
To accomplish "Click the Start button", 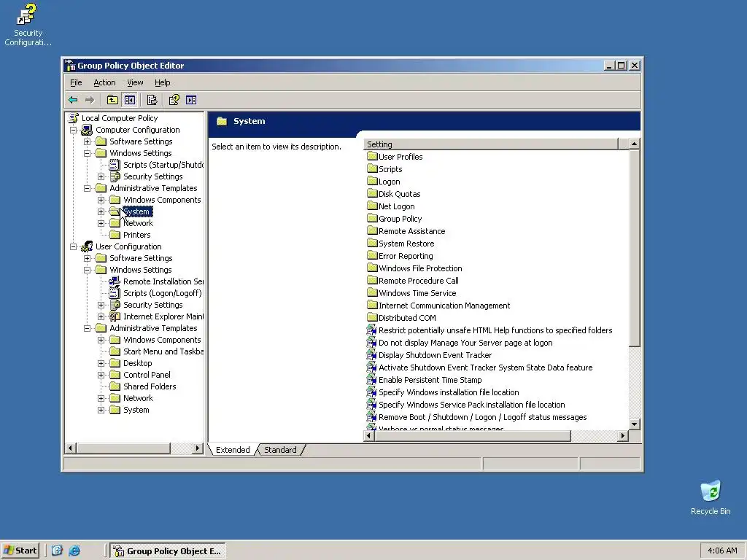I will pos(20,551).
